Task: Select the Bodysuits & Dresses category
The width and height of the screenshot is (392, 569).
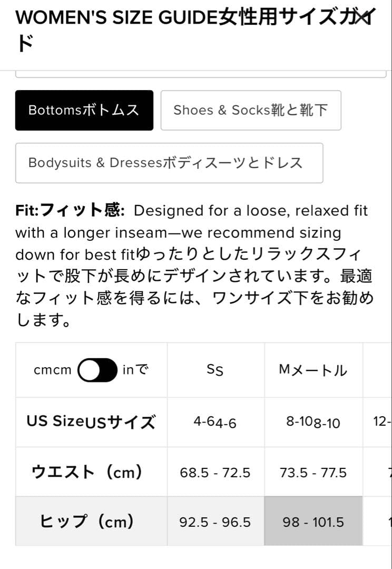Action: pos(169,162)
